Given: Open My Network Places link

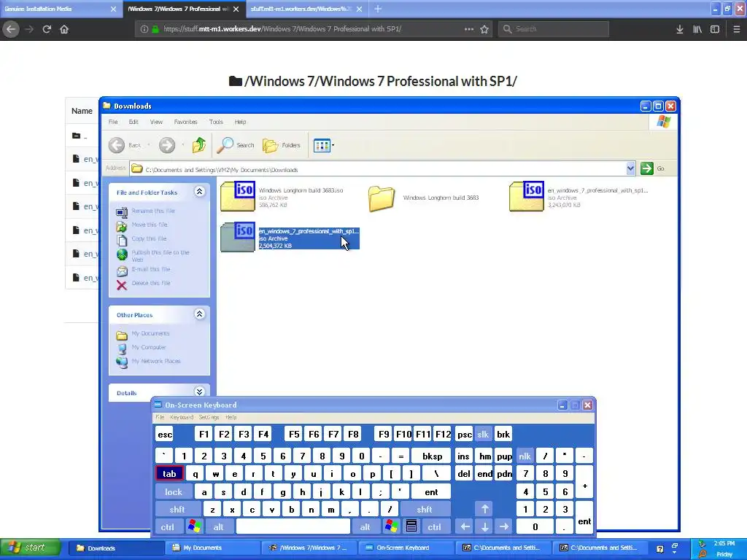Looking at the screenshot, I should tap(156, 361).
